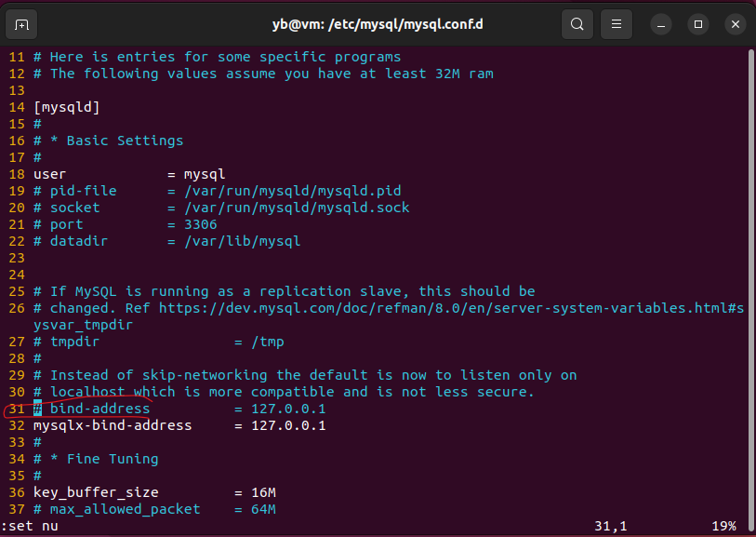Click line number 25
The height and width of the screenshot is (537, 756).
point(17,291)
